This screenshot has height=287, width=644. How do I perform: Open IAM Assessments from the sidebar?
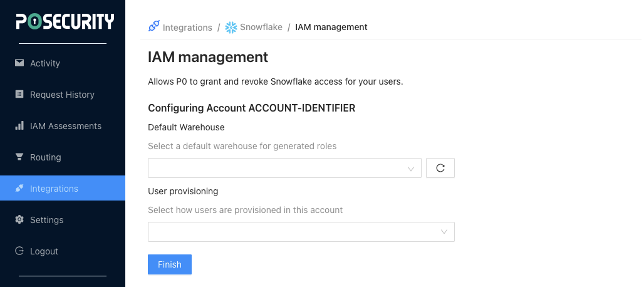[x=65, y=126]
